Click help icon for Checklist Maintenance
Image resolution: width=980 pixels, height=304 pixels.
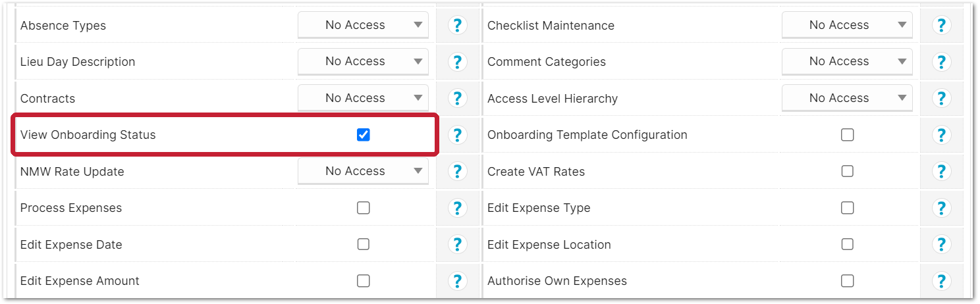(941, 26)
